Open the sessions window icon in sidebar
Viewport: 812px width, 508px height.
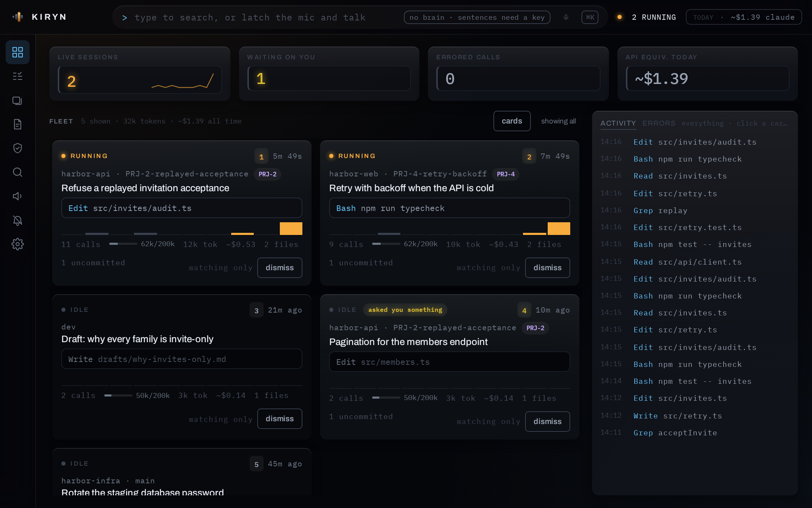tap(18, 101)
